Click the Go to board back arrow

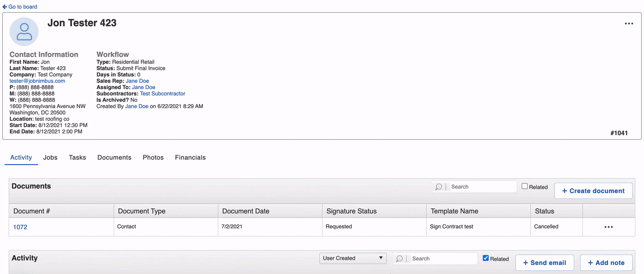[x=5, y=7]
